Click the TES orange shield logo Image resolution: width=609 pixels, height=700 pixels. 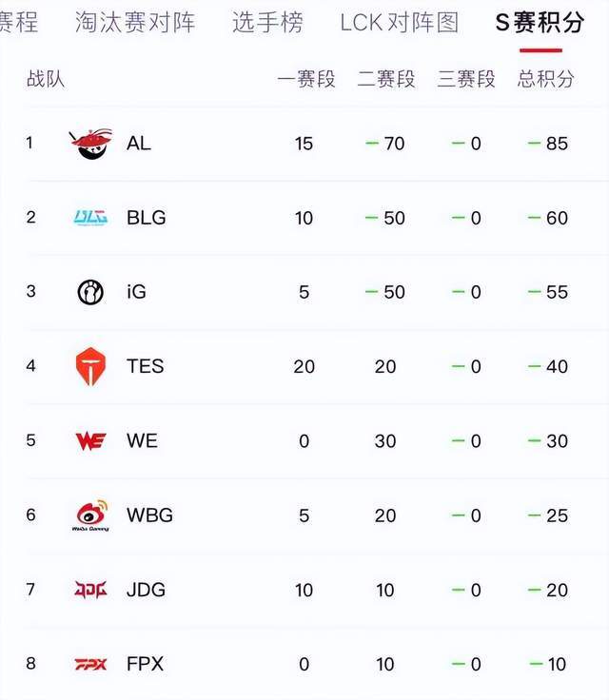(90, 366)
